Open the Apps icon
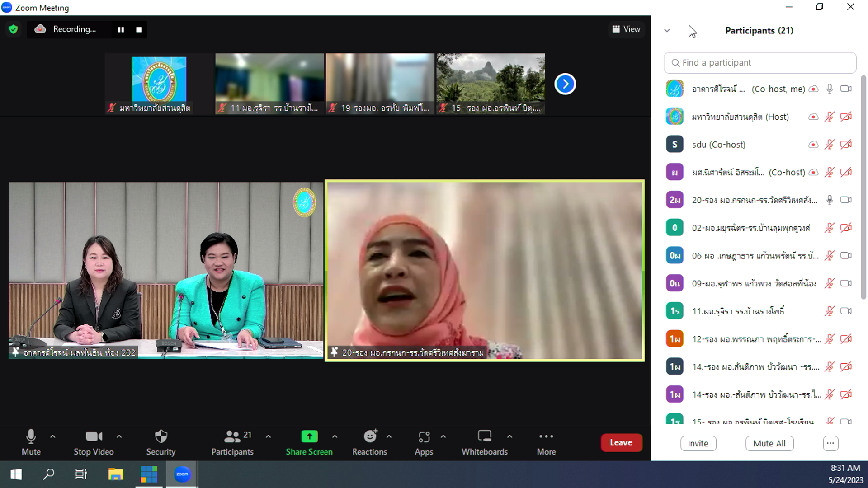 pyautogui.click(x=424, y=442)
